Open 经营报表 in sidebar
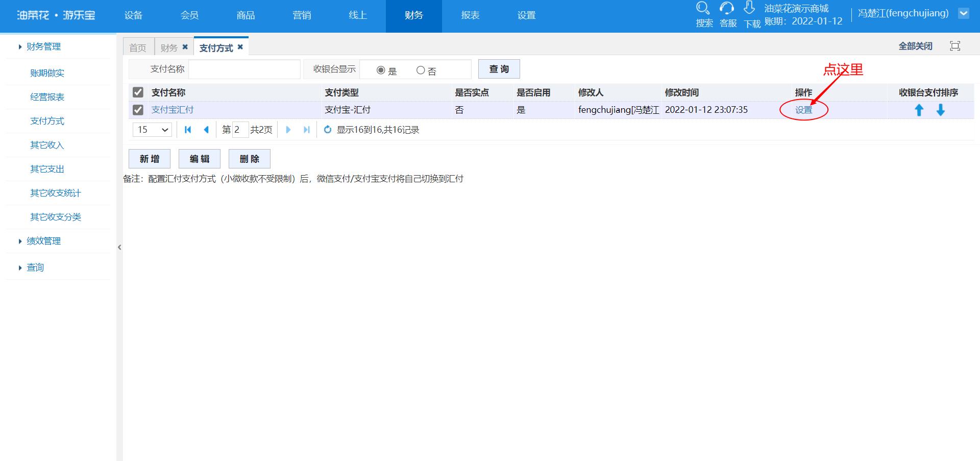980x461 pixels. 47,97
